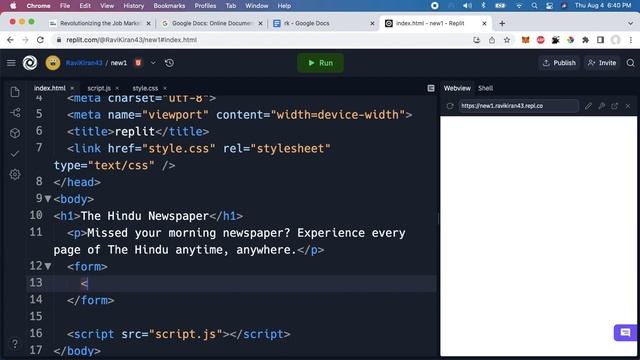Reload the Chrome page
Viewport: 640px width, 360px height.
coord(40,40)
